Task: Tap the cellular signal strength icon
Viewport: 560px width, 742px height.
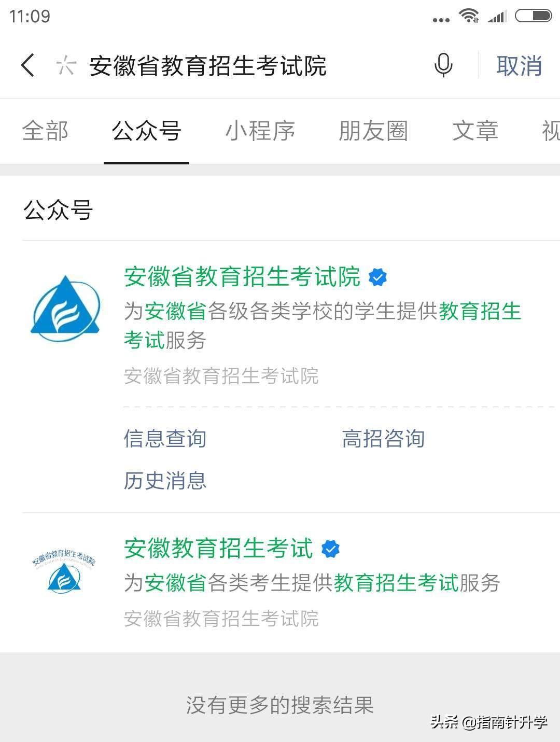Action: tap(497, 17)
